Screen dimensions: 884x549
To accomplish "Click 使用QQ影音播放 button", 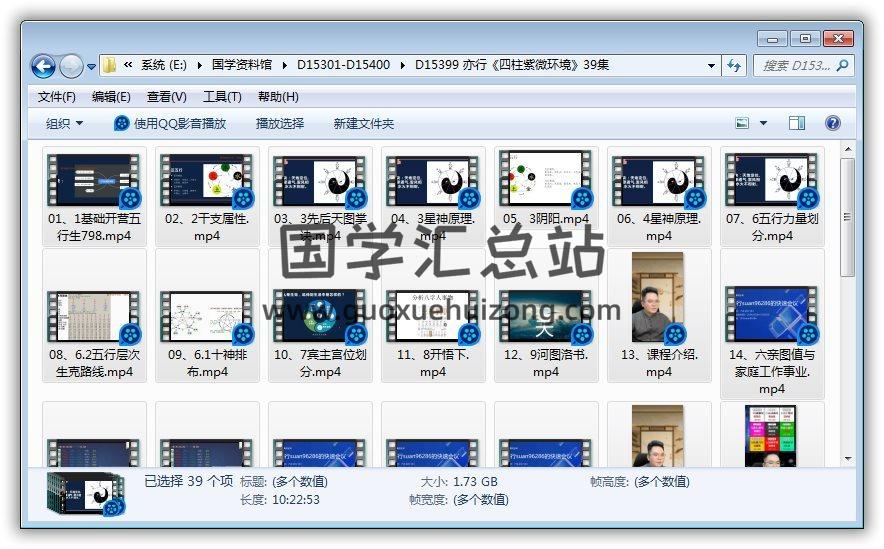I will (170, 123).
